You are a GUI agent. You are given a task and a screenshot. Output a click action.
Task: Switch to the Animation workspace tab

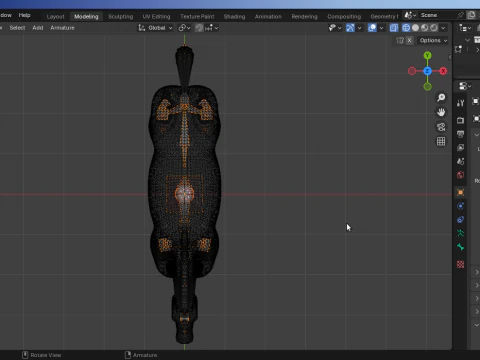pos(268,16)
